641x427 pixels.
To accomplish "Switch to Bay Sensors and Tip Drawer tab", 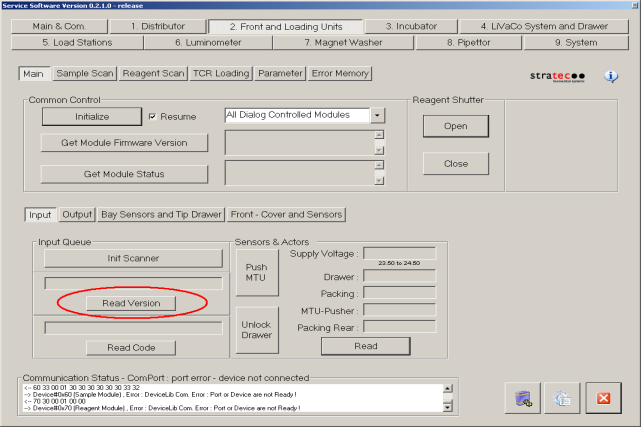I will tap(161, 214).
